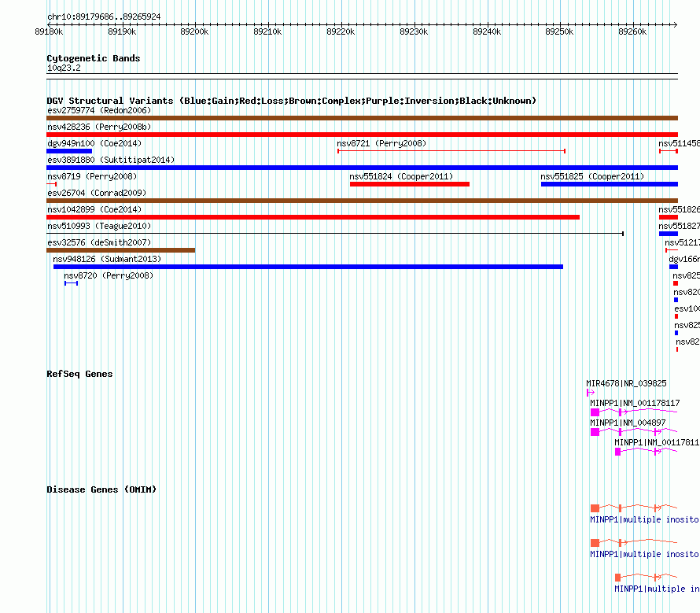Click the chr10:89179686..89265924 coordinates text
This screenshot has width=700, height=613.
[104, 17]
